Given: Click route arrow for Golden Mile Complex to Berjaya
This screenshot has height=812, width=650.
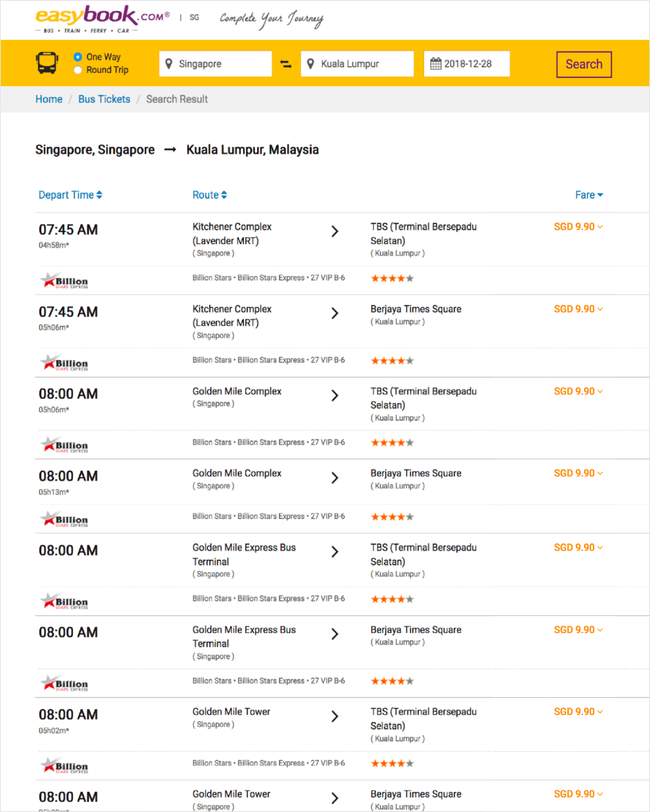Looking at the screenshot, I should [x=335, y=478].
